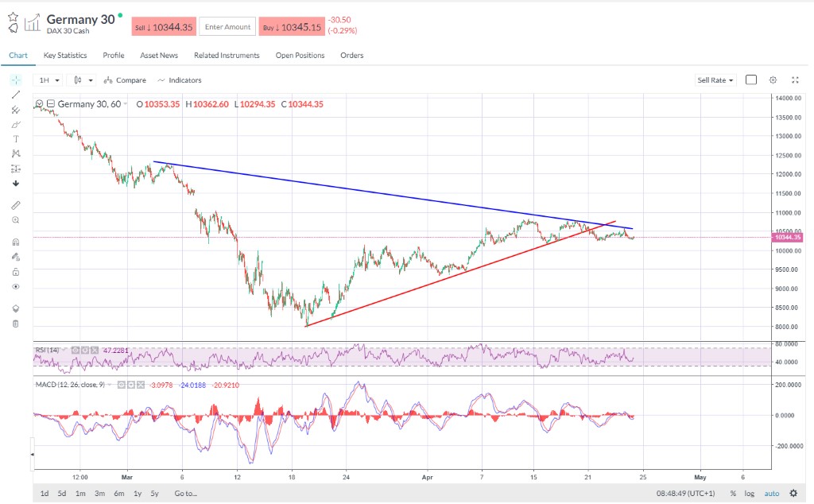Open the Indicators menu button

click(x=180, y=80)
